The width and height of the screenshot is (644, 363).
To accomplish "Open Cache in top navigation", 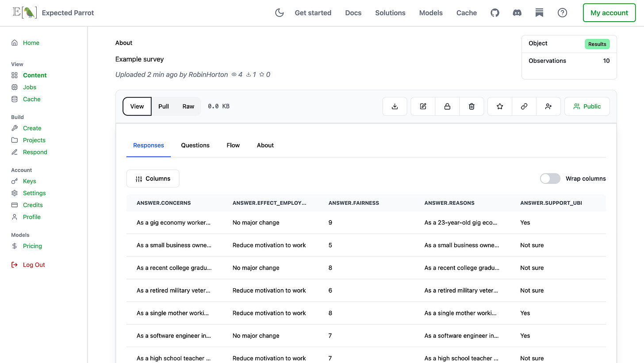I will [467, 13].
